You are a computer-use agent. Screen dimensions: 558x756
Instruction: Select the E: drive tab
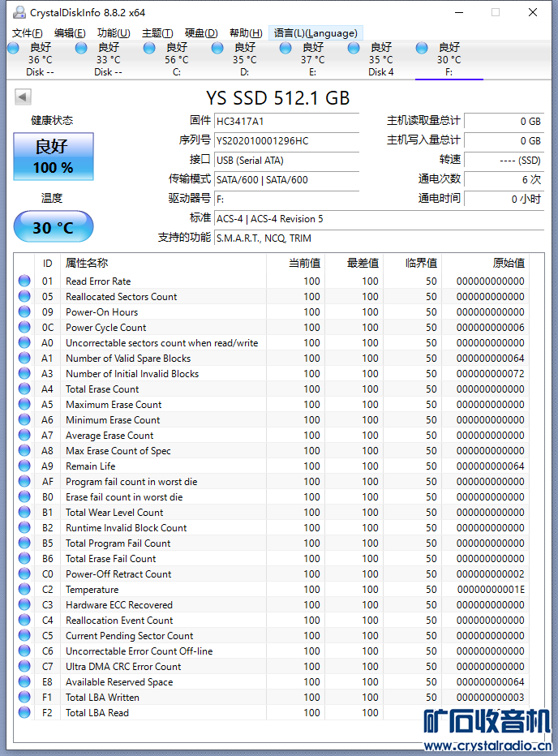point(312,60)
